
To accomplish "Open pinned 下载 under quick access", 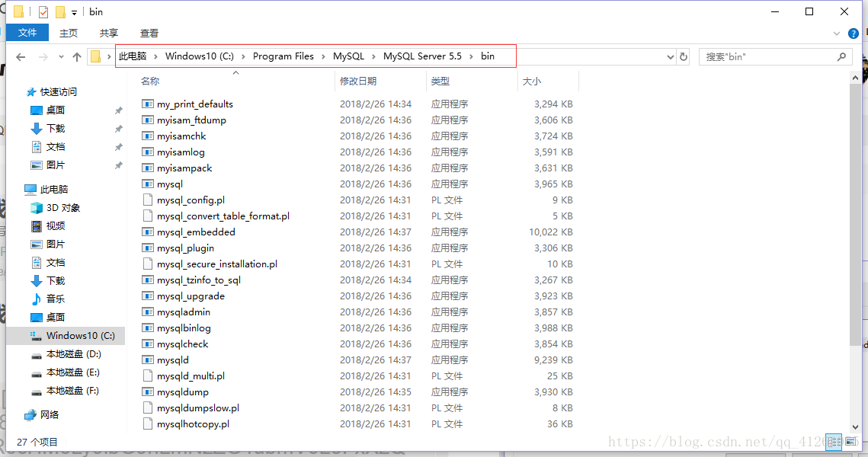I will [56, 129].
